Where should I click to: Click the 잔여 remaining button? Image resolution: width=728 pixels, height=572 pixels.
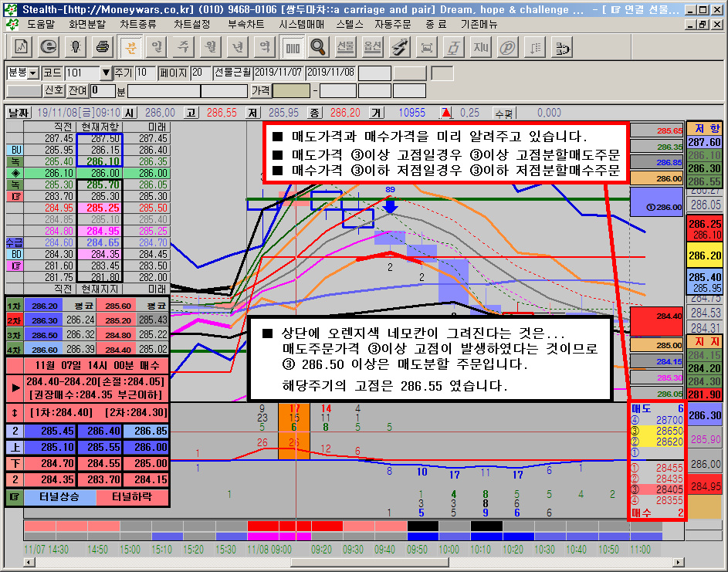tap(78, 90)
